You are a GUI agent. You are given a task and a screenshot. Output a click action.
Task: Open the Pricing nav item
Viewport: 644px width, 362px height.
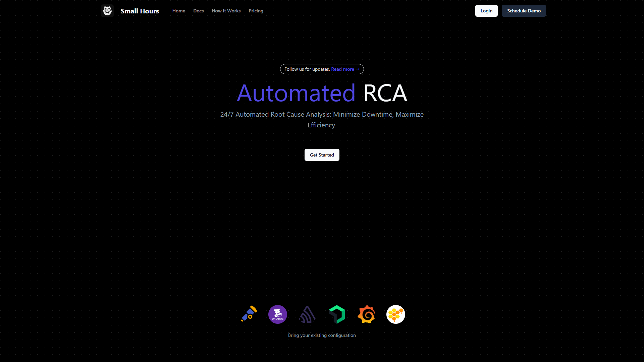[x=256, y=11]
